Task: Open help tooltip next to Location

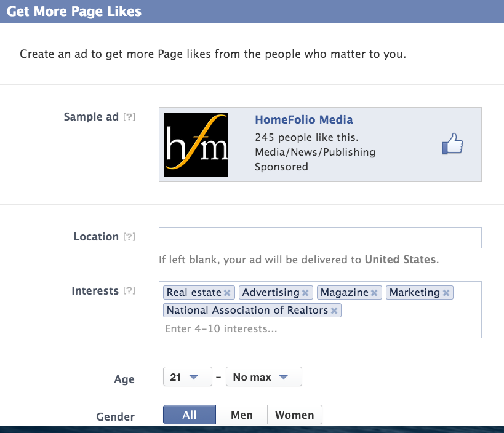Action: click(129, 237)
